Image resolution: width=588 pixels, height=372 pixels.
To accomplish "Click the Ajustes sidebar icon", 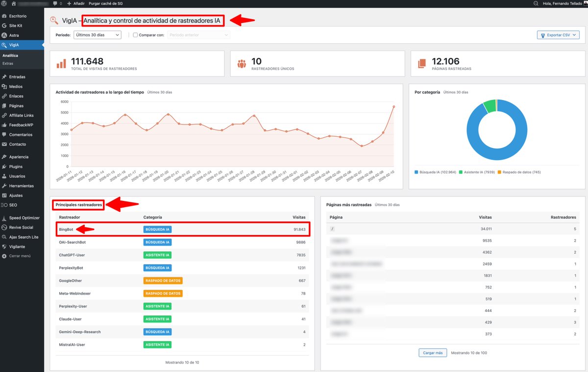I will [4, 196].
